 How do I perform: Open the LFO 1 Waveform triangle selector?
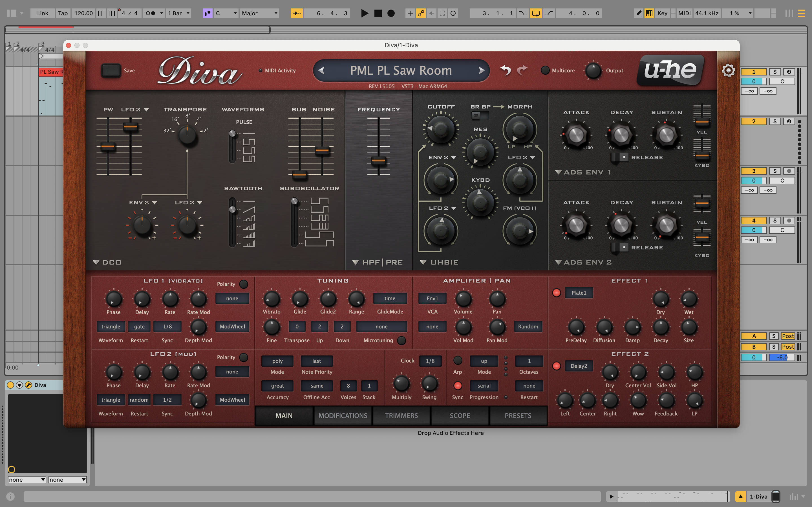click(x=111, y=327)
